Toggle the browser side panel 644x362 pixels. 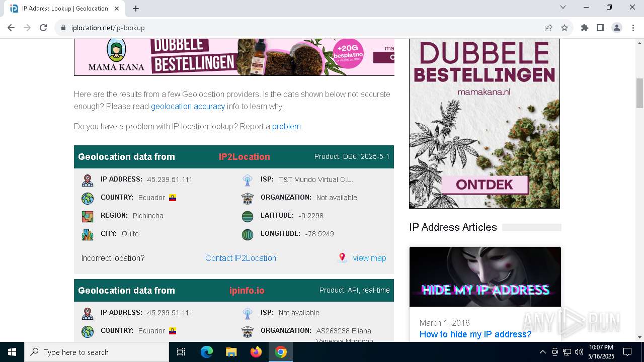click(601, 28)
